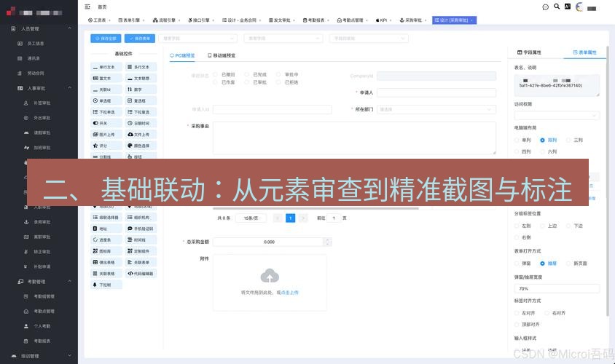Click the 弹窗/抽屉宽度 70% field

[x=557, y=289]
